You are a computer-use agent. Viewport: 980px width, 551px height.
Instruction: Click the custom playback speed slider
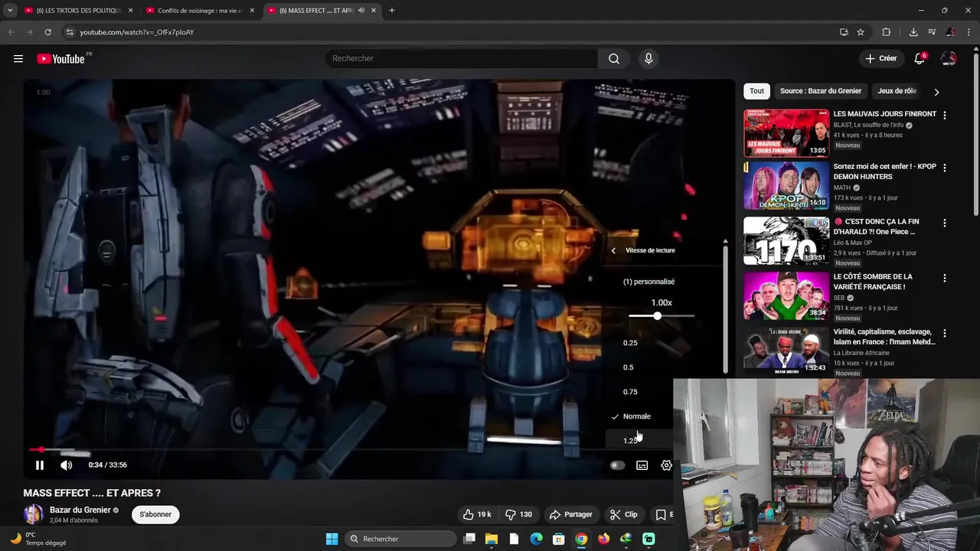tap(661, 316)
